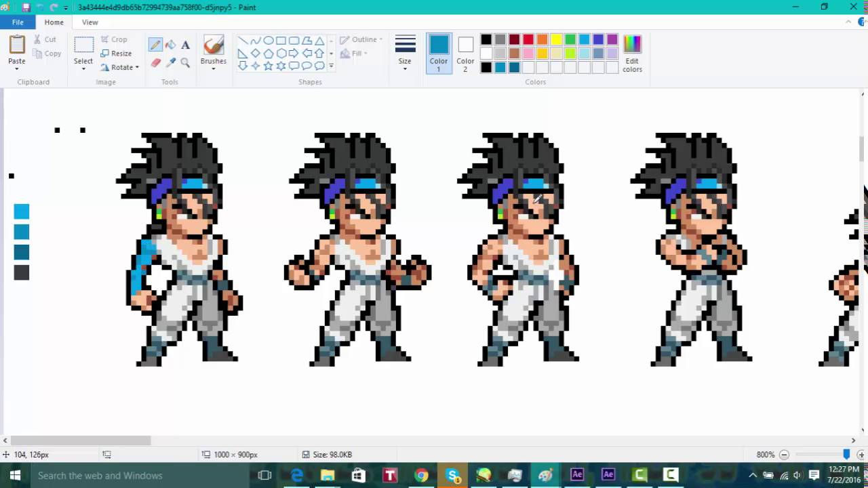
Task: Open Paint Help question mark
Action: pos(861,22)
